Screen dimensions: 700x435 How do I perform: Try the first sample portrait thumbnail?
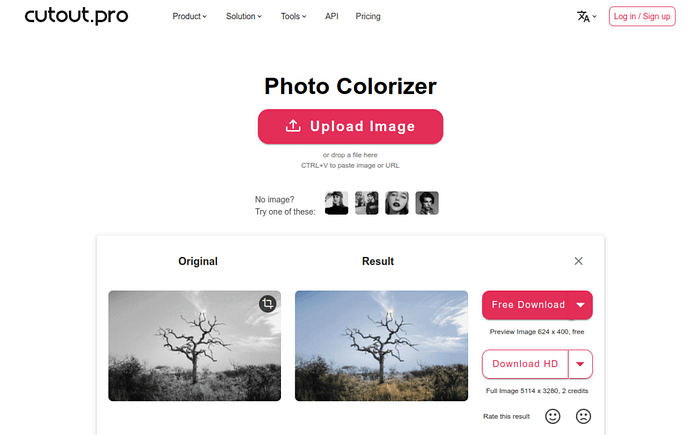pos(337,203)
